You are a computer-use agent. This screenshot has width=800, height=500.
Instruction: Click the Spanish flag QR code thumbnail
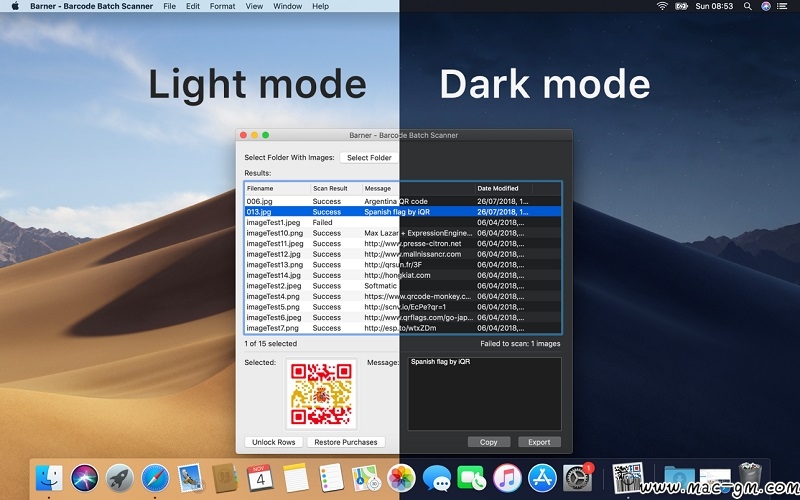(321, 394)
